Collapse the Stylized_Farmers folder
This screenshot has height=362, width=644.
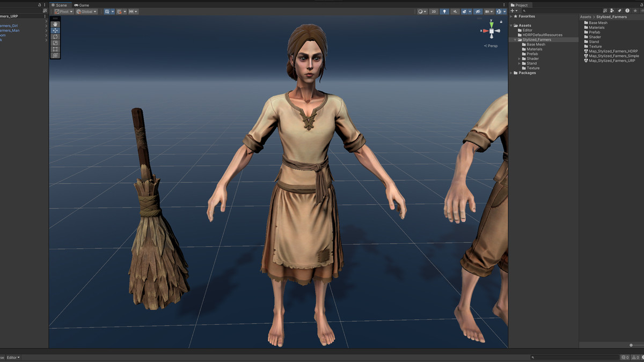coord(515,40)
